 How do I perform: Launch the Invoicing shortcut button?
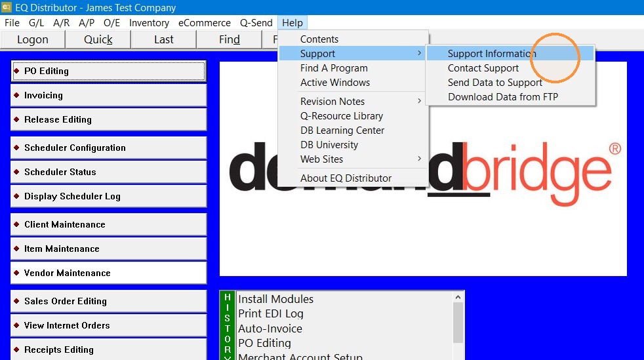[x=108, y=95]
